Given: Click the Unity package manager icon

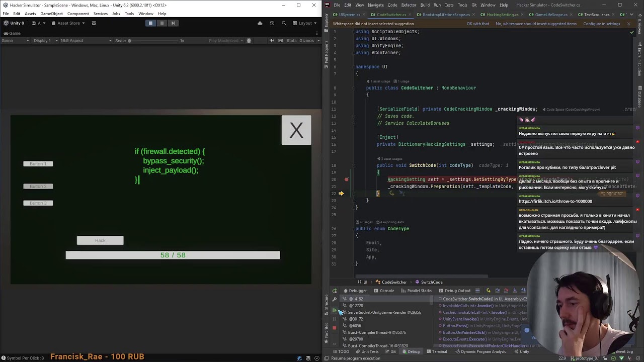Looking at the screenshot, I should click(94, 23).
